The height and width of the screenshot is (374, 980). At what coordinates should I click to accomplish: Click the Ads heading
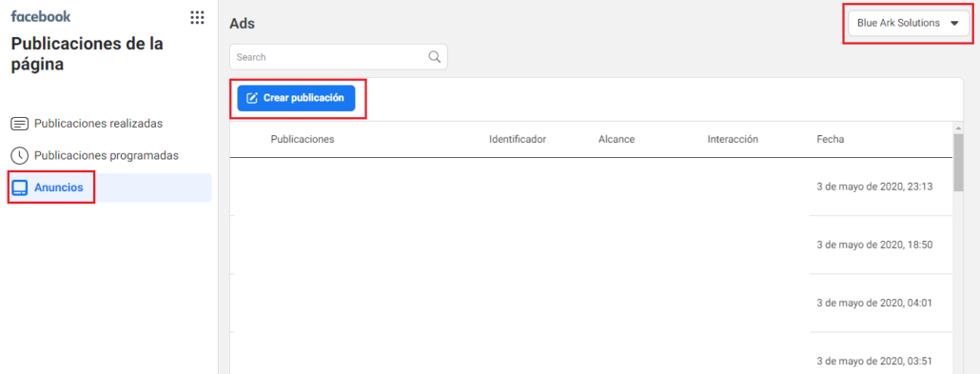243,24
